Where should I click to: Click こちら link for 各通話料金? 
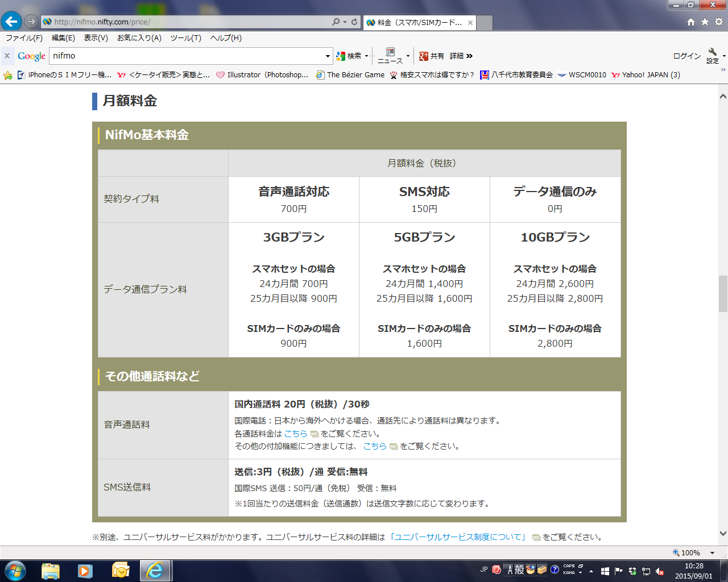click(296, 434)
